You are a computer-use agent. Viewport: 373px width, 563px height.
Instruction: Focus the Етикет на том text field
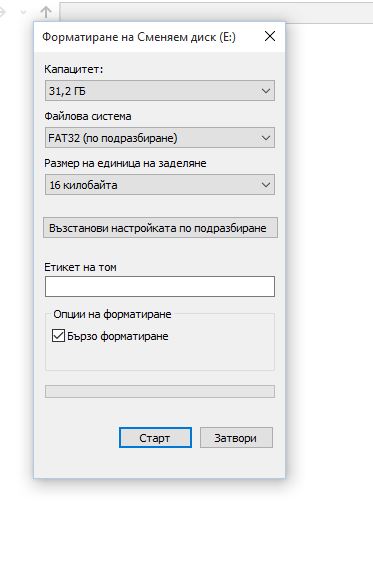click(160, 286)
